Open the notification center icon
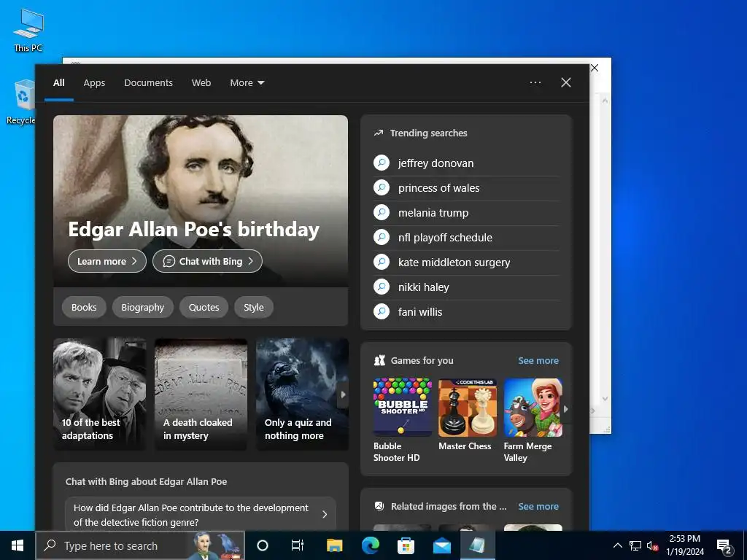The image size is (747, 560). click(x=724, y=545)
